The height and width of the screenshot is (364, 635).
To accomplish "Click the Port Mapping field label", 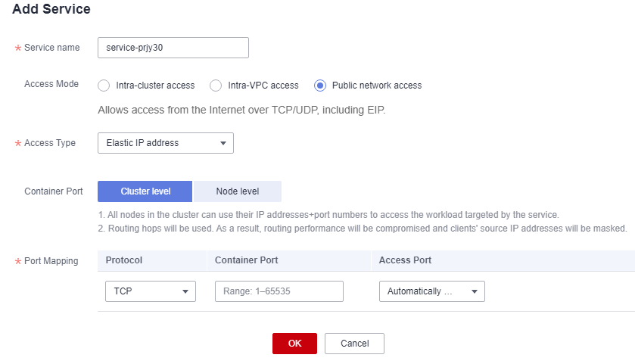I will pos(51,261).
